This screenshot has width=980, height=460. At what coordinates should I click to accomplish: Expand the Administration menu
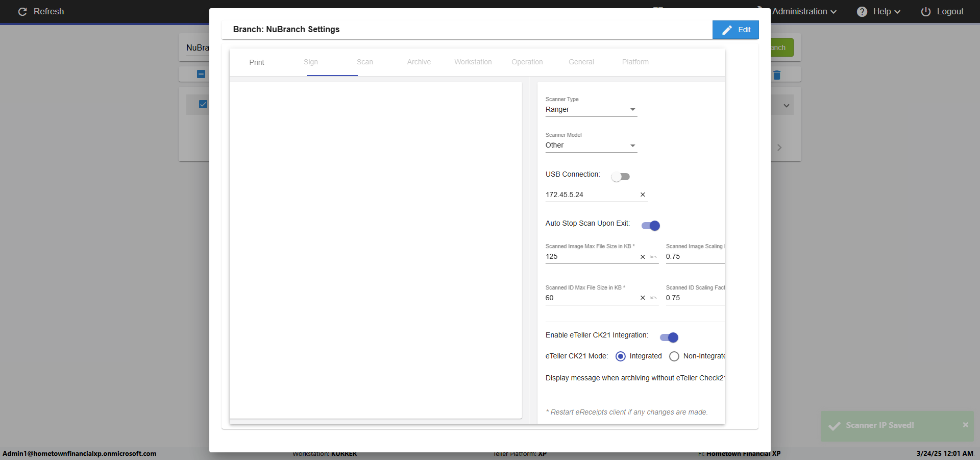(x=804, y=12)
